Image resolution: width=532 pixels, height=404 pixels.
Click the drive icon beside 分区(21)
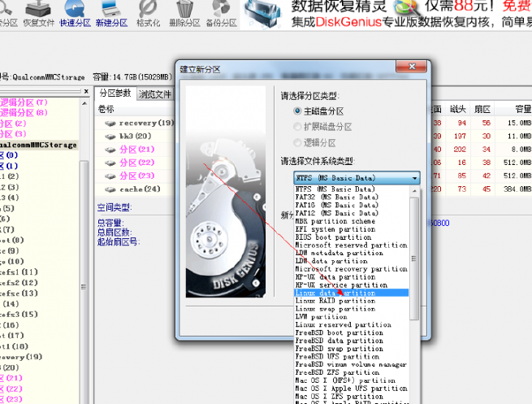[110, 150]
